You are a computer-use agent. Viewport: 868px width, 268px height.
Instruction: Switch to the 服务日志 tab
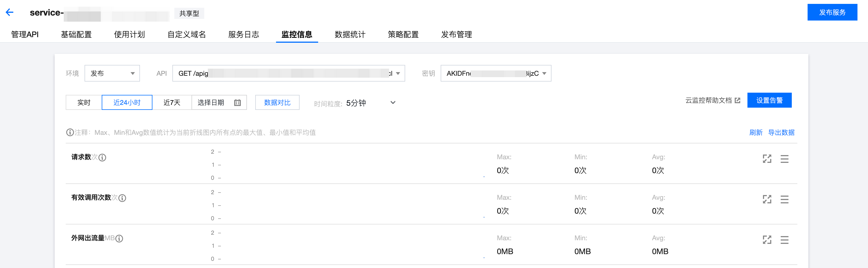click(244, 34)
